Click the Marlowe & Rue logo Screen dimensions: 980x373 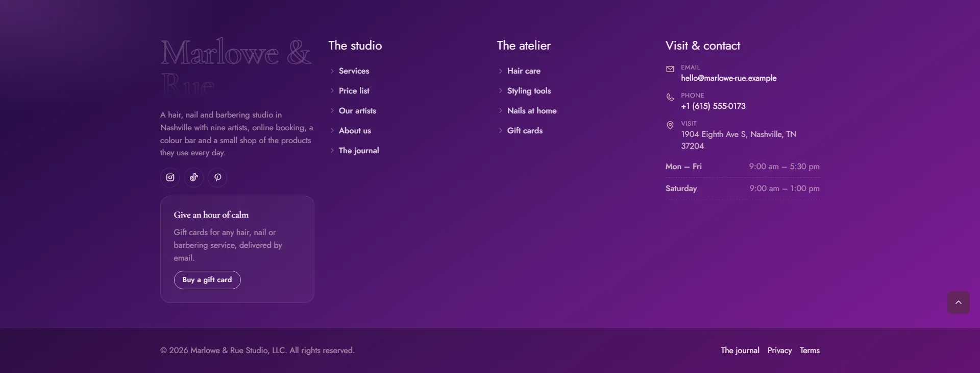(236, 66)
